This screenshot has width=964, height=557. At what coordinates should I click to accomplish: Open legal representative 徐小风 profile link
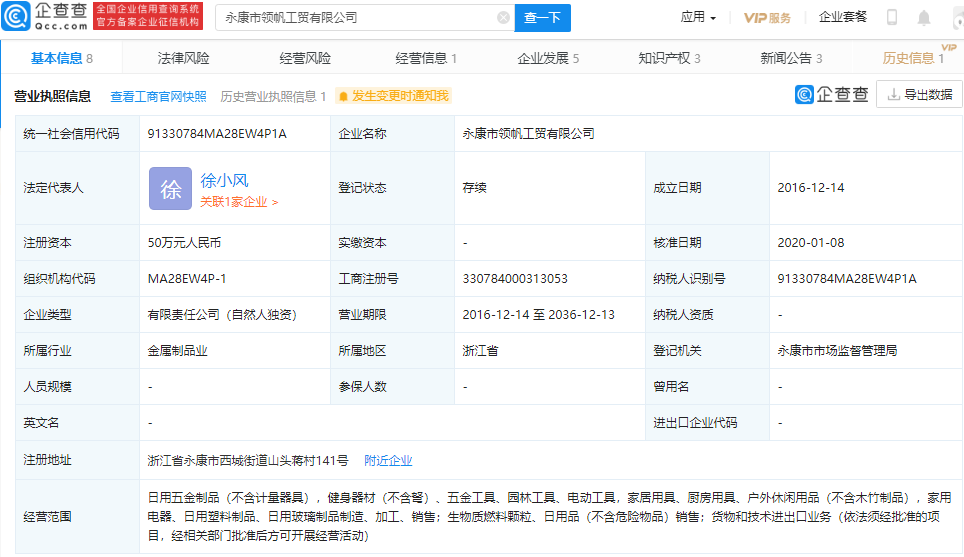224,180
